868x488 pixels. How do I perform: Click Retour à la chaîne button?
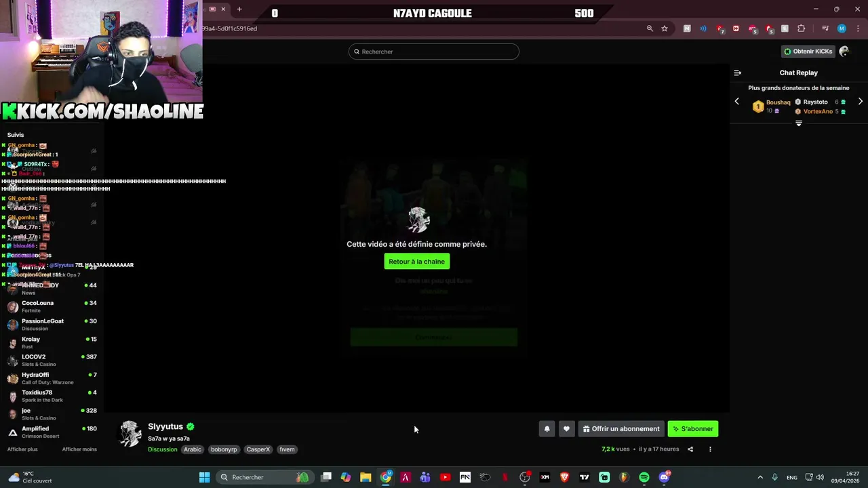tap(416, 262)
